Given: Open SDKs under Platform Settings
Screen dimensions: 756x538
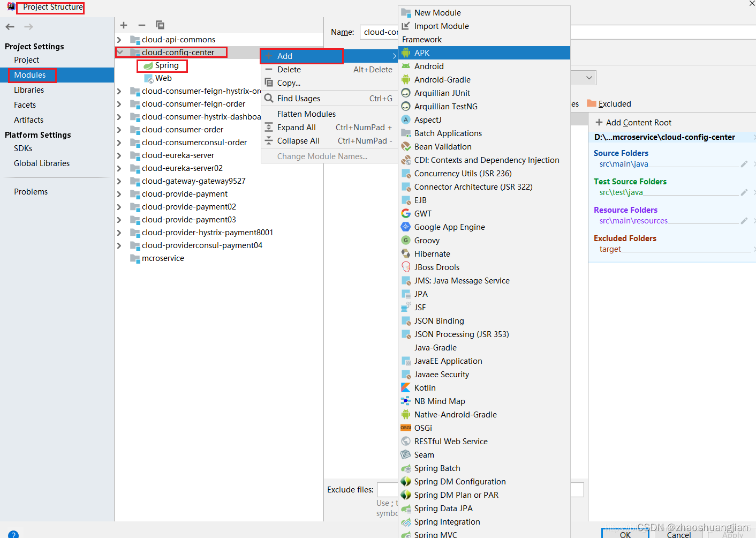Looking at the screenshot, I should pyautogui.click(x=23, y=148).
